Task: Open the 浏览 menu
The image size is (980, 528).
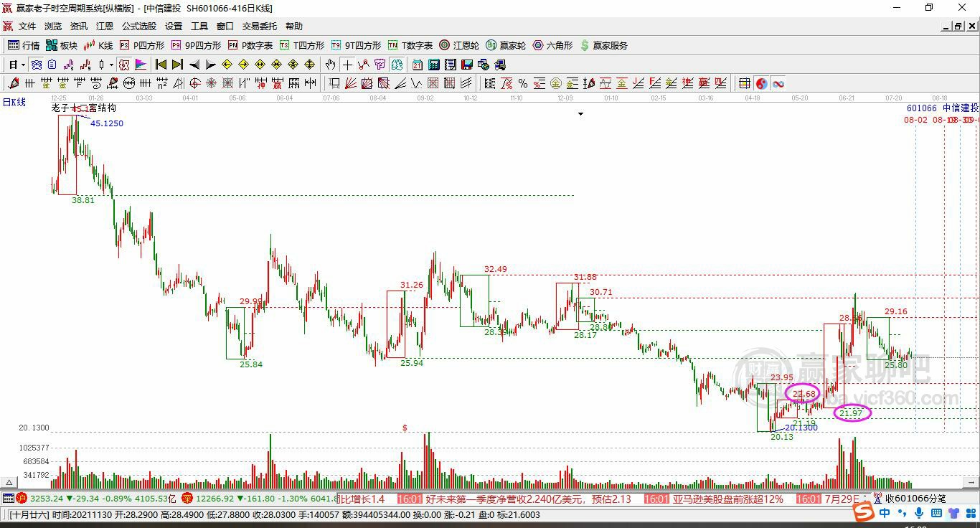Action: (x=53, y=27)
